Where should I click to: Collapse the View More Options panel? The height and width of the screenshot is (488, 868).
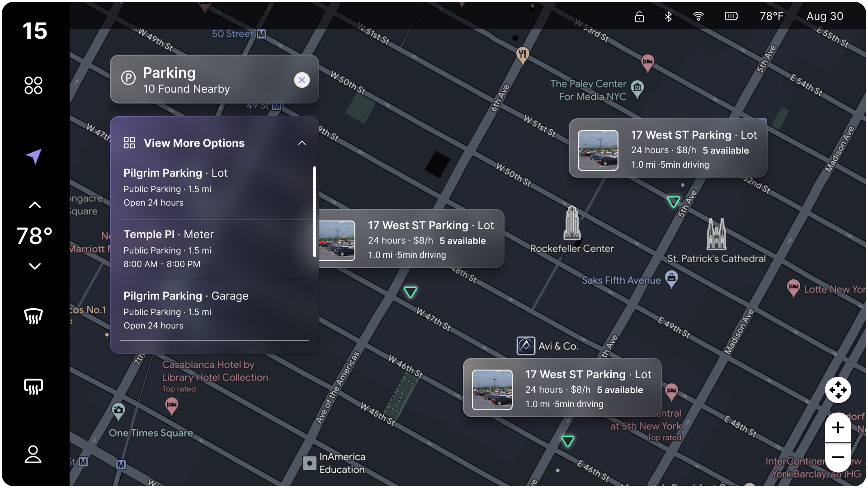(302, 143)
